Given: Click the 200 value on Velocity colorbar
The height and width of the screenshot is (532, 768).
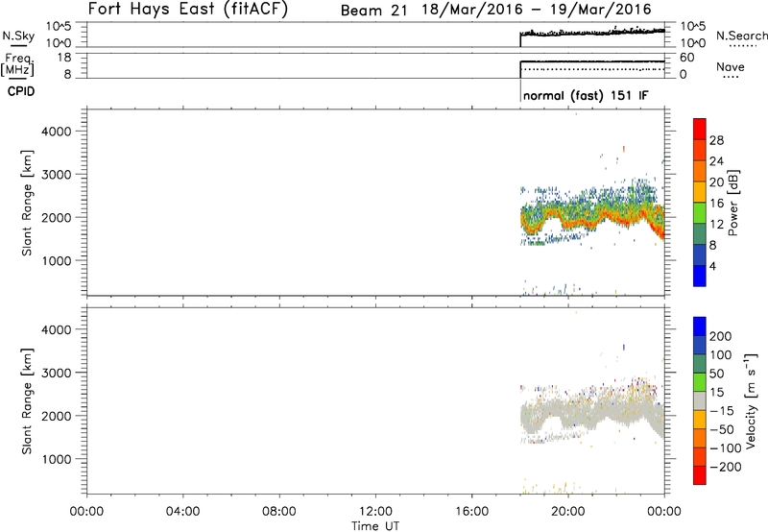Looking at the screenshot, I should [721, 336].
